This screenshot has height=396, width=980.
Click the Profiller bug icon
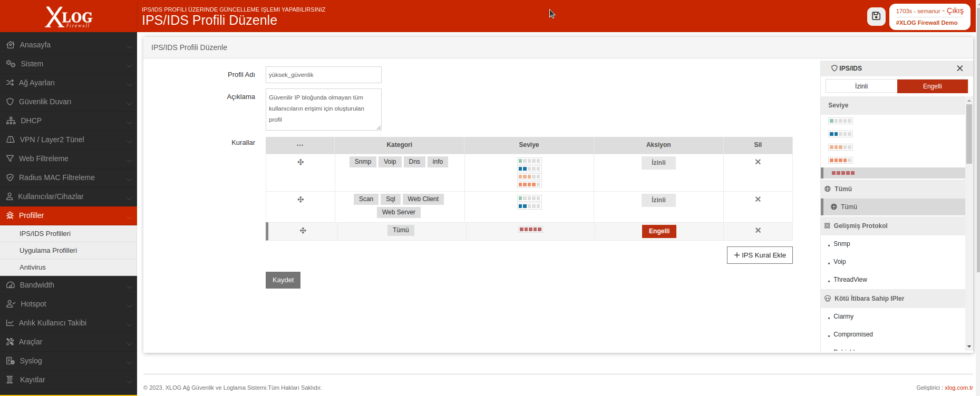pyautogui.click(x=10, y=215)
